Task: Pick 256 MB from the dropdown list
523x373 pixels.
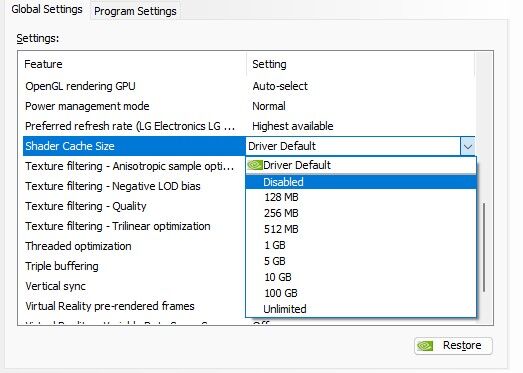Action: click(x=361, y=213)
